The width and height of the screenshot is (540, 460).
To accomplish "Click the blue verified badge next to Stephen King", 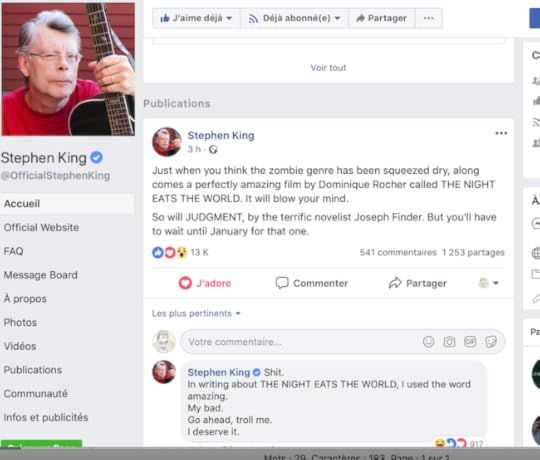I will click(96, 158).
